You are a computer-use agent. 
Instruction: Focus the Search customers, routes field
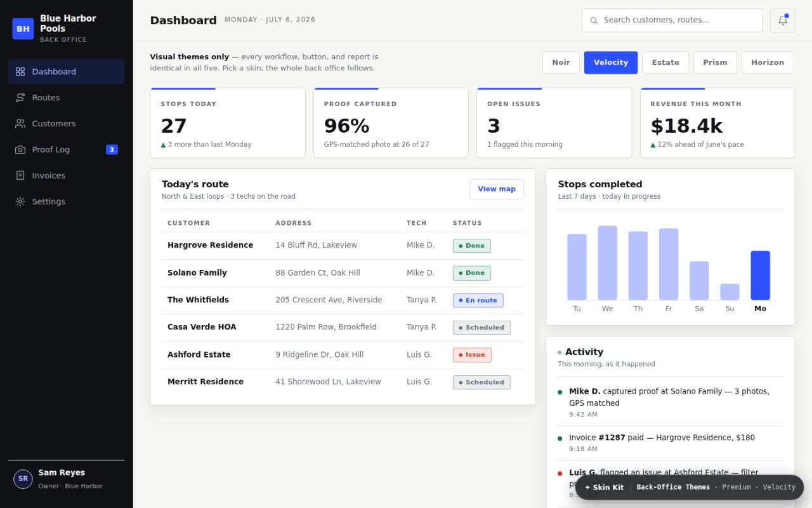[x=672, y=20]
